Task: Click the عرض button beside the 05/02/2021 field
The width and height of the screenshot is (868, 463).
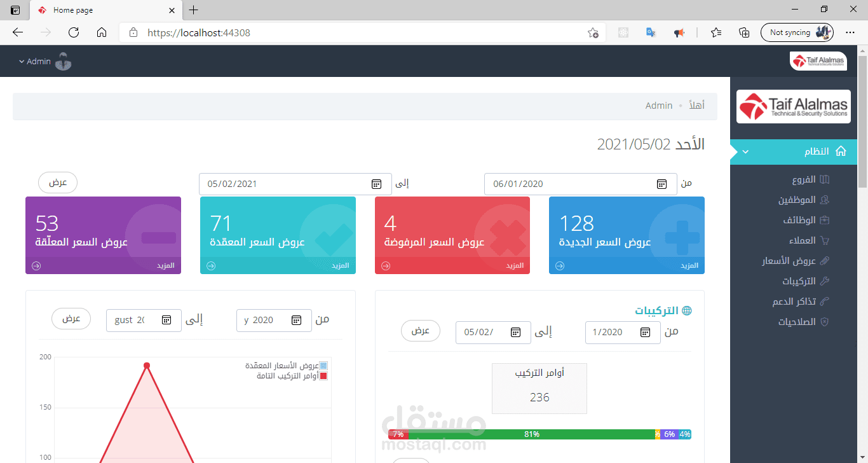Action: (58, 183)
